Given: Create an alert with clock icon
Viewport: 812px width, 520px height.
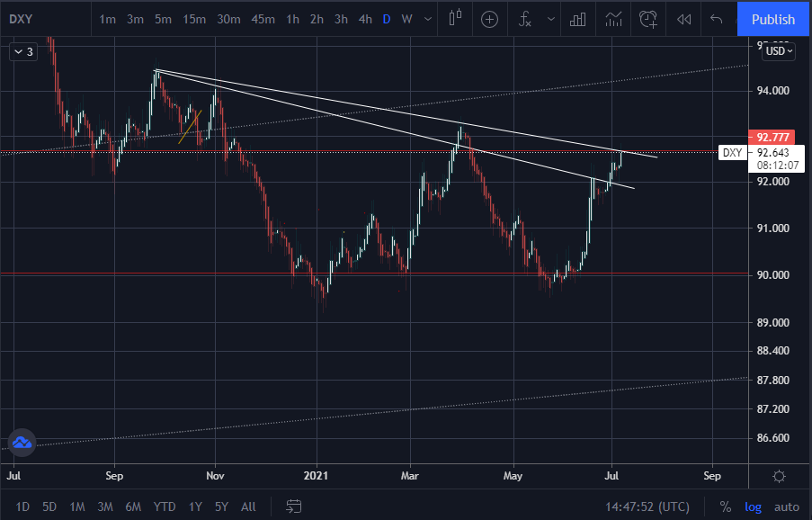Looking at the screenshot, I should pos(647,19).
